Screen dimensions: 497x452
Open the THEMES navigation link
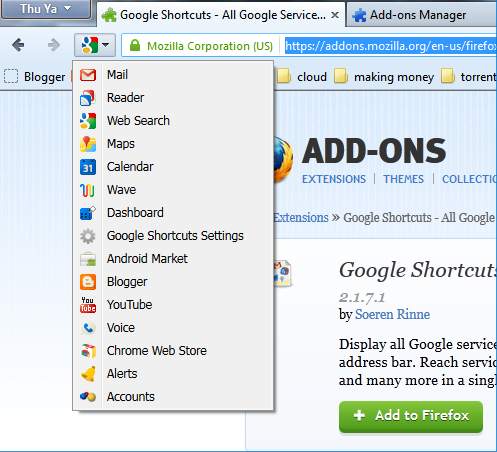(403, 179)
